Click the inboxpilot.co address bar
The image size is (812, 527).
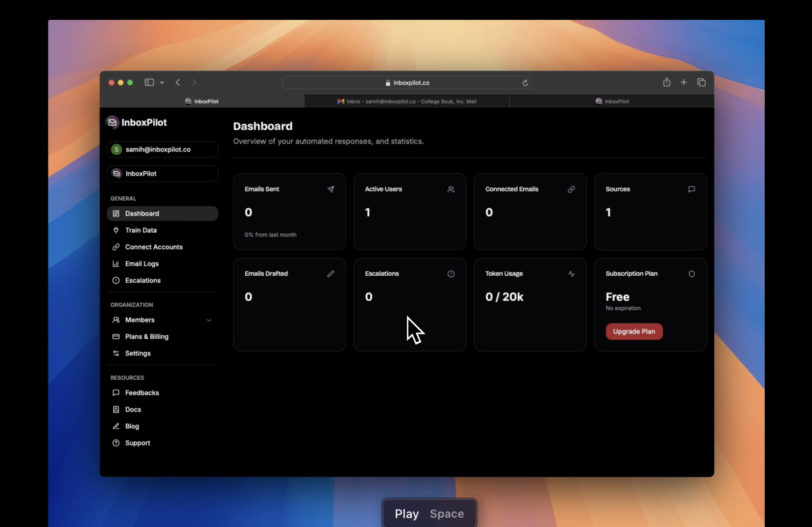tap(407, 83)
